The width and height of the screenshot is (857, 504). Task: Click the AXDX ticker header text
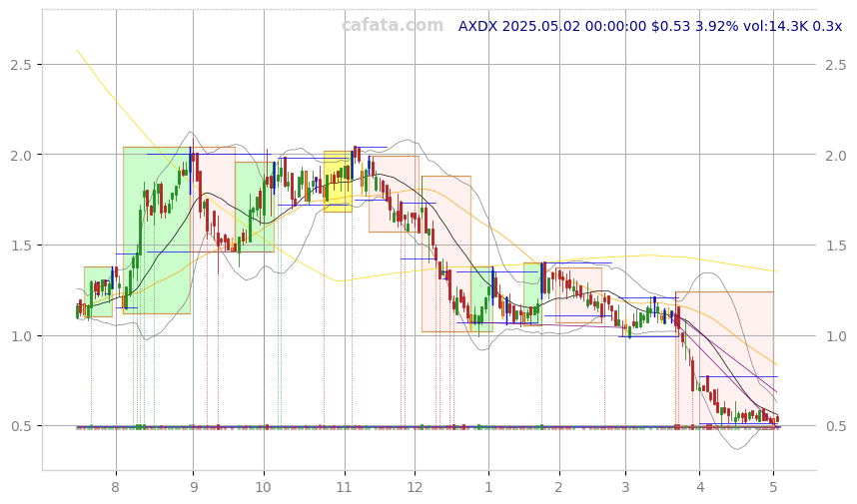tap(650, 26)
